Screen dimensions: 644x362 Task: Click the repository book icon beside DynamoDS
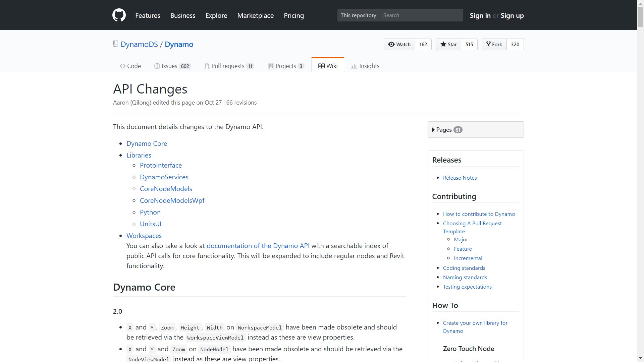pos(116,44)
